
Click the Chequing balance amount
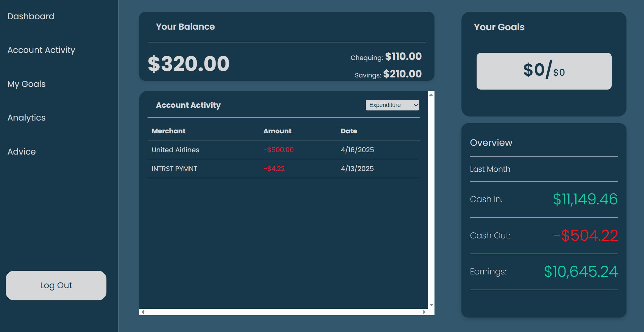coord(403,57)
